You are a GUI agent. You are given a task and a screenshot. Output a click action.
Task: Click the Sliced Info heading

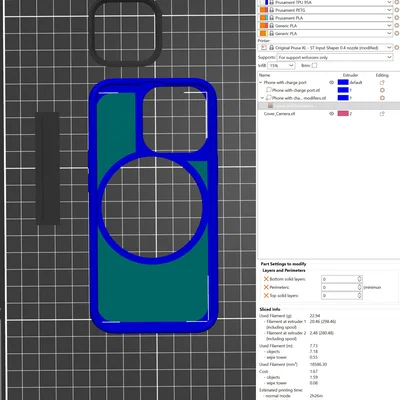click(270, 309)
